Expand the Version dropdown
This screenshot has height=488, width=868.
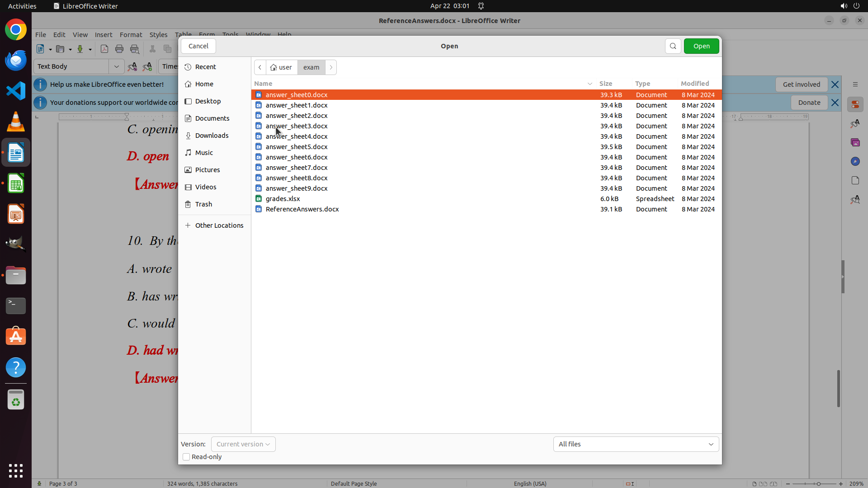pyautogui.click(x=243, y=444)
